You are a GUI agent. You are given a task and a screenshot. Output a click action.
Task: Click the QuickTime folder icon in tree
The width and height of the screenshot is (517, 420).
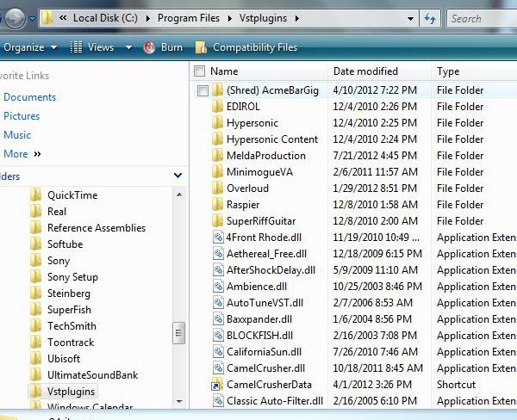tap(36, 195)
